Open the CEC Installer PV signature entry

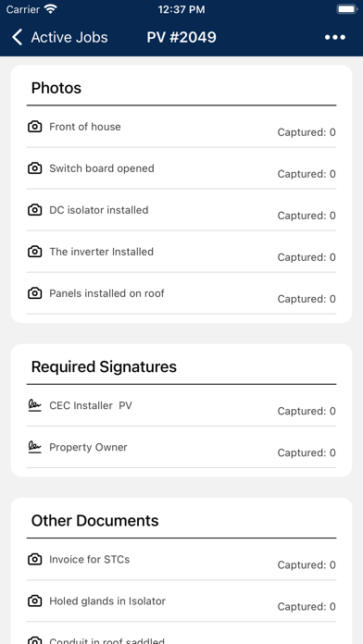coord(181,406)
